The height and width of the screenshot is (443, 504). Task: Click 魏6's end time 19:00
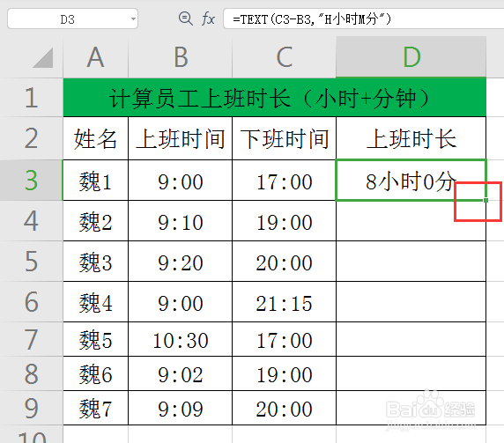point(284,373)
